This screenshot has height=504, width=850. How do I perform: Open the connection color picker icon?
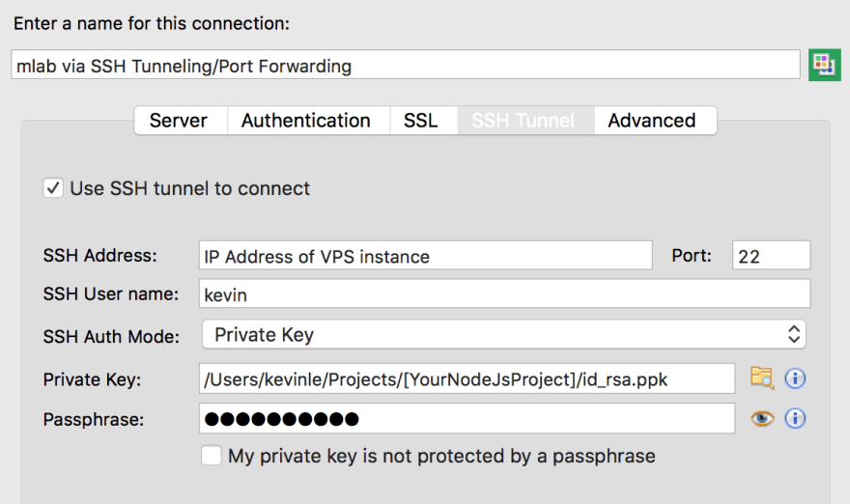pos(825,65)
